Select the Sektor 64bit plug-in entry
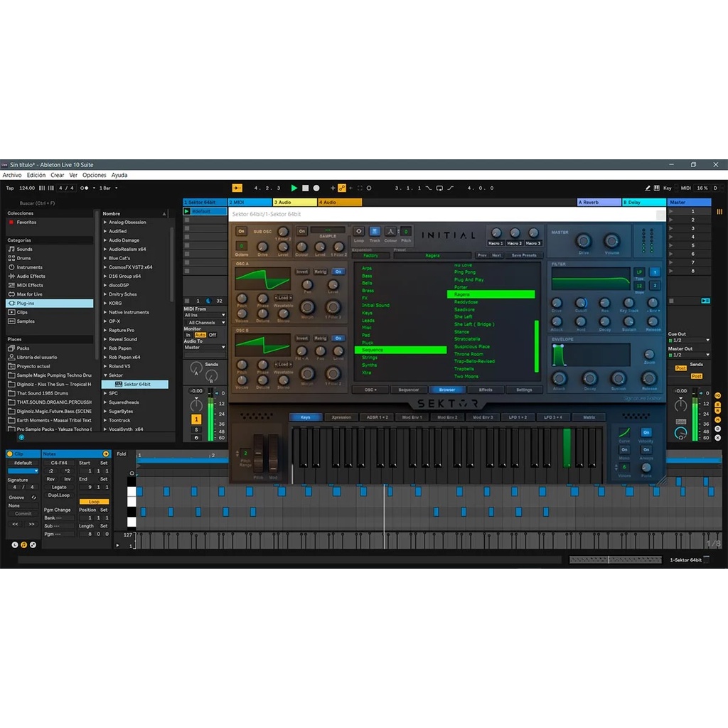This screenshot has width=728, height=728. point(135,385)
